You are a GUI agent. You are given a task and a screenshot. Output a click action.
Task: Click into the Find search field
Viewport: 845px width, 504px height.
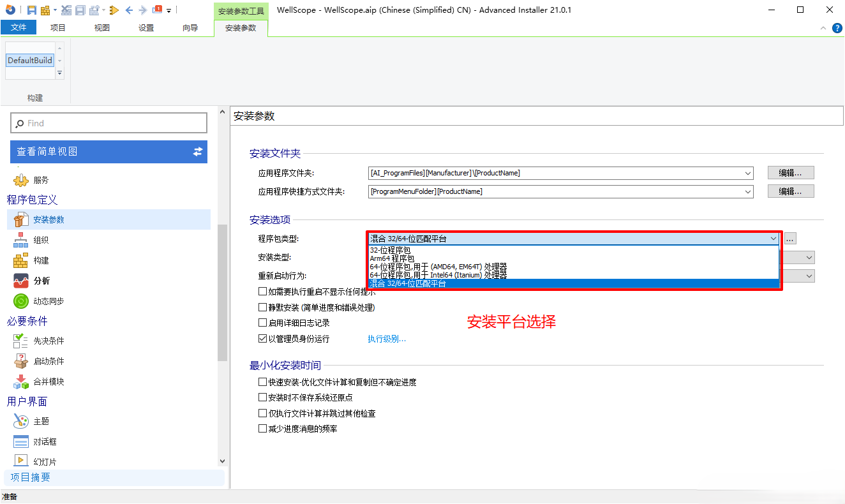(x=108, y=123)
